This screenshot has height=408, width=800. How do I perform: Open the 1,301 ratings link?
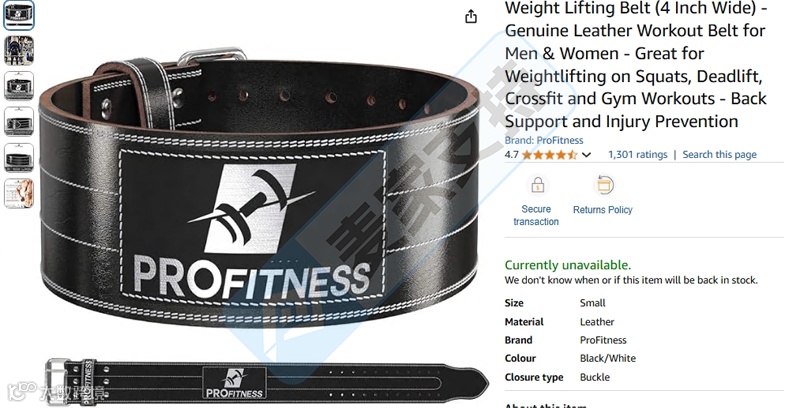[x=638, y=155]
